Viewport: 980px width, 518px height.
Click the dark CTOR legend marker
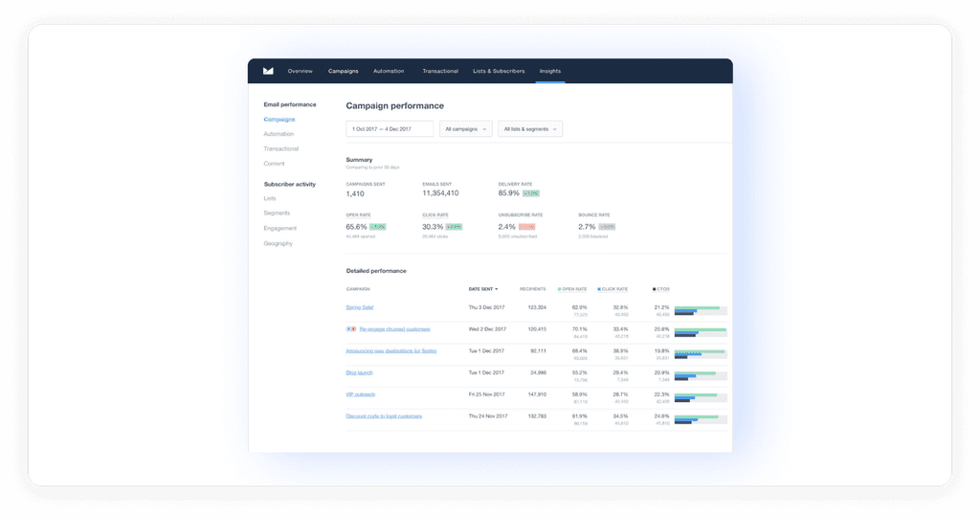(x=654, y=289)
